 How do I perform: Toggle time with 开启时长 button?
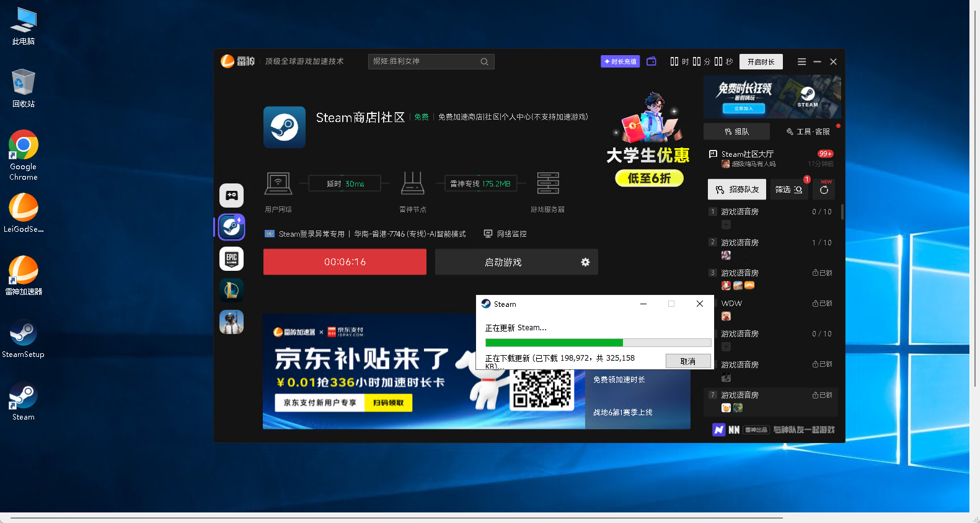[761, 61]
